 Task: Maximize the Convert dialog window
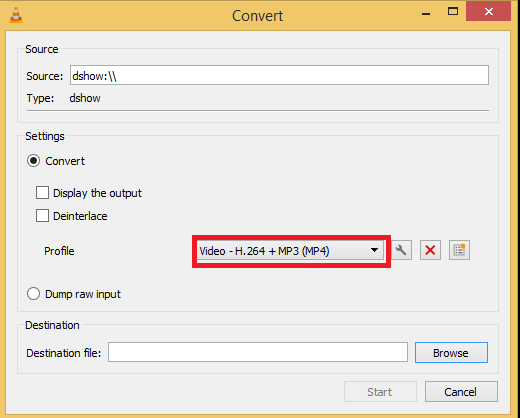coord(453,12)
